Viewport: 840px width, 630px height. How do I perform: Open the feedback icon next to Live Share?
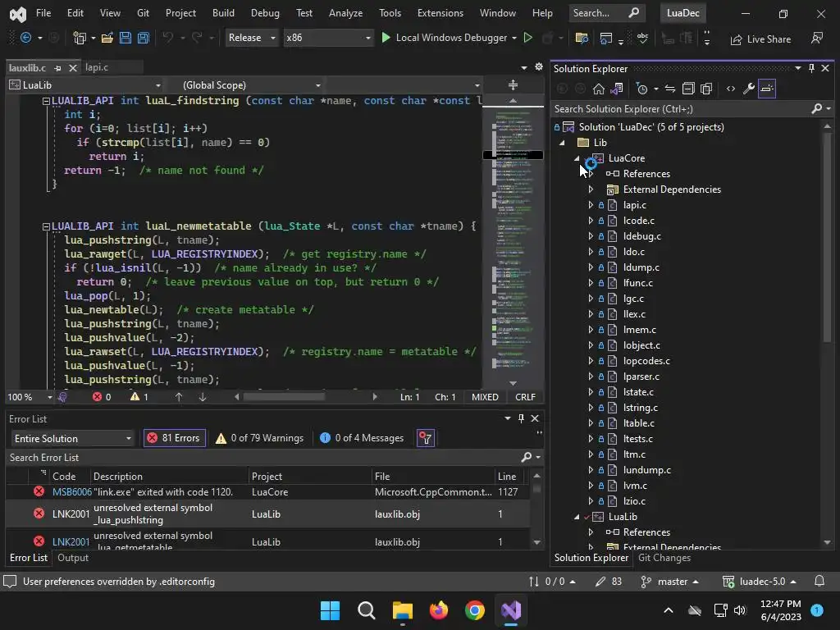[817, 39]
